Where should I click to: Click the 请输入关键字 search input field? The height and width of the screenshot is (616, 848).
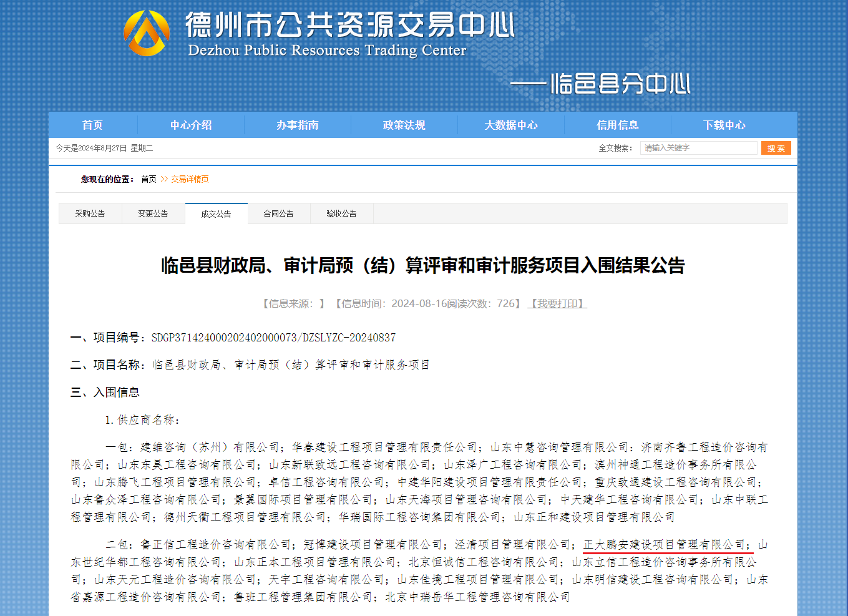click(x=698, y=148)
